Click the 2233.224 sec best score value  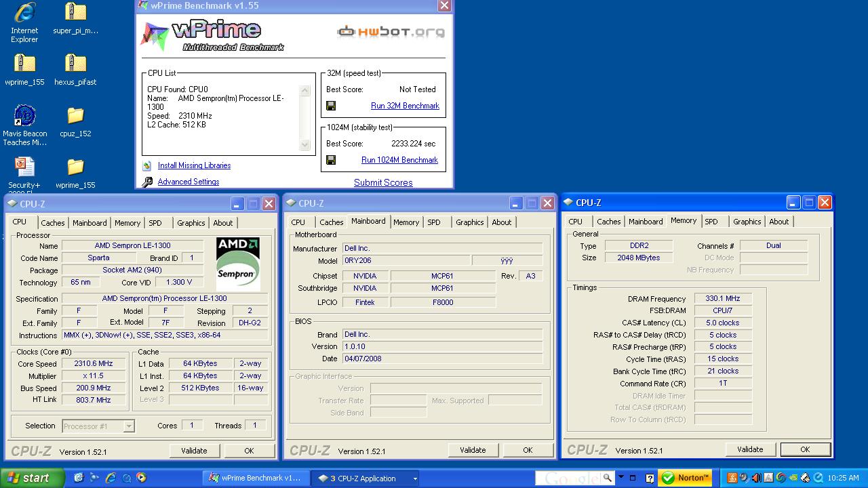click(413, 144)
